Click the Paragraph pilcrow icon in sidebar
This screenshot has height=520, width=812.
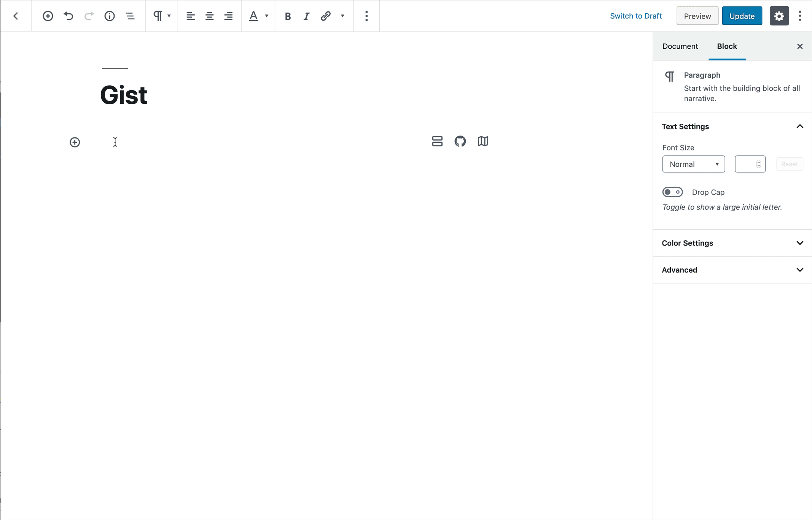(x=670, y=76)
